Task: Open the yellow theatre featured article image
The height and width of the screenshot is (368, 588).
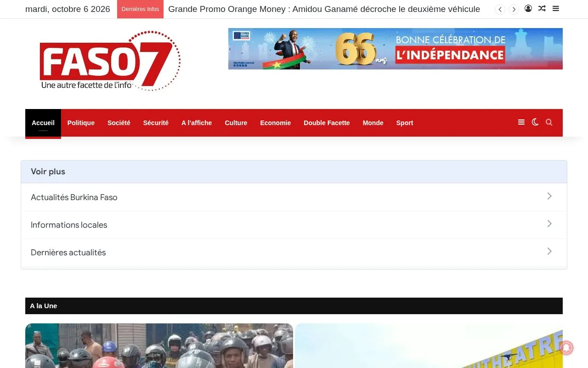Action: coord(429,345)
